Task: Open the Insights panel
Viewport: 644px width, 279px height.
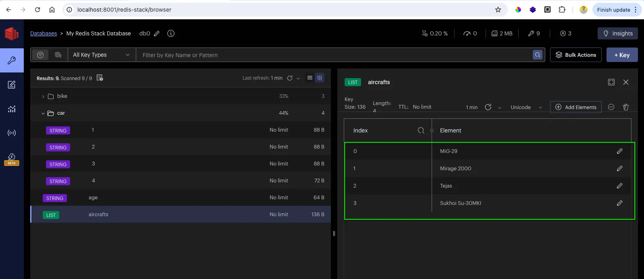Action: (x=618, y=33)
